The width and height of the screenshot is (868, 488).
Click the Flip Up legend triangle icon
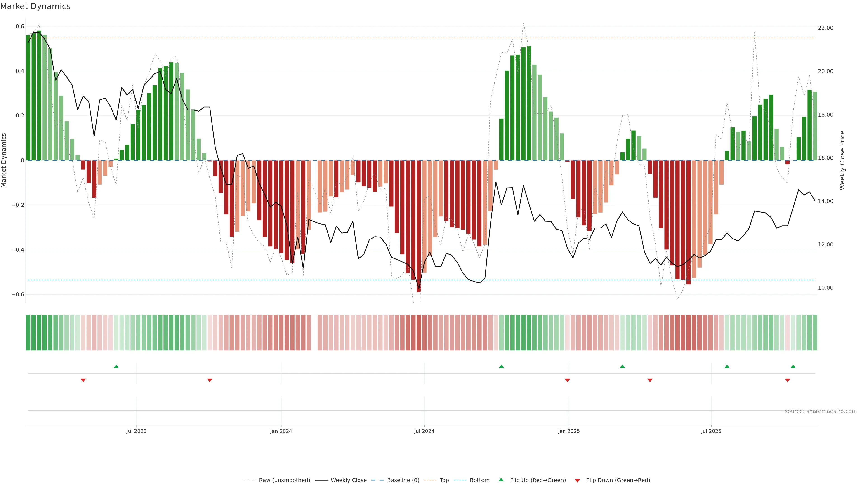[x=501, y=480]
